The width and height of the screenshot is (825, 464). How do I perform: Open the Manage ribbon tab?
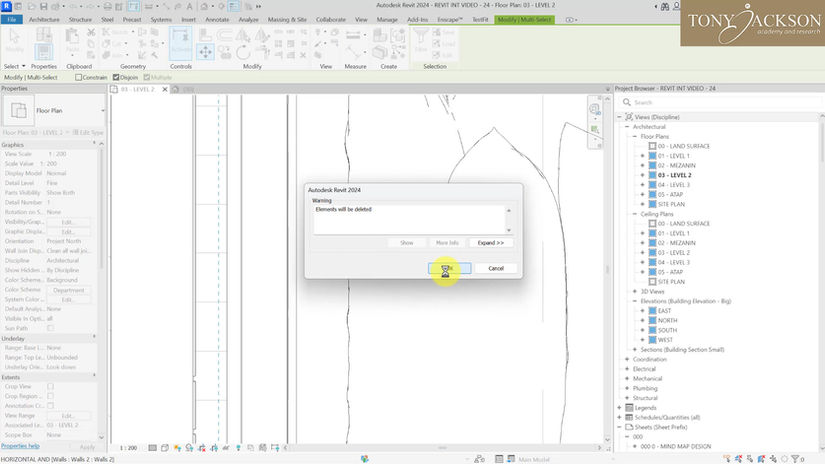pos(387,20)
